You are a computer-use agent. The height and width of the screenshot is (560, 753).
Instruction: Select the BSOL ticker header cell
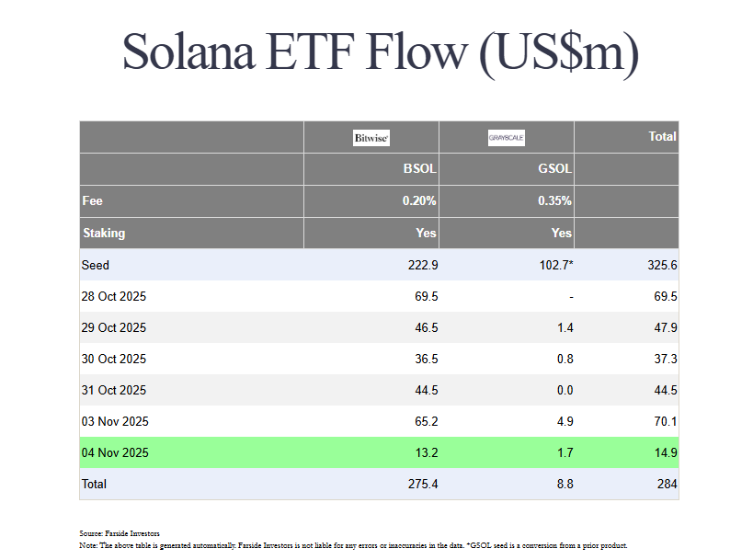coord(420,169)
